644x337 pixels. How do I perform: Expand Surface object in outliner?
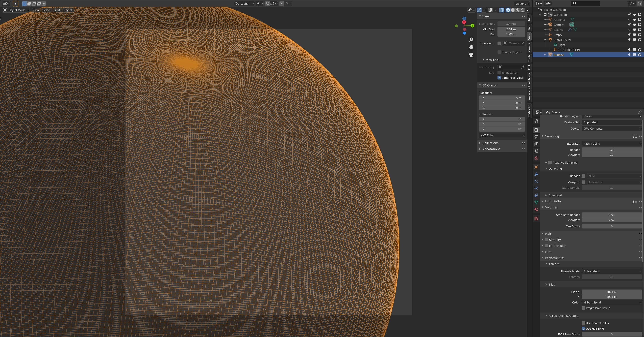pos(545,55)
